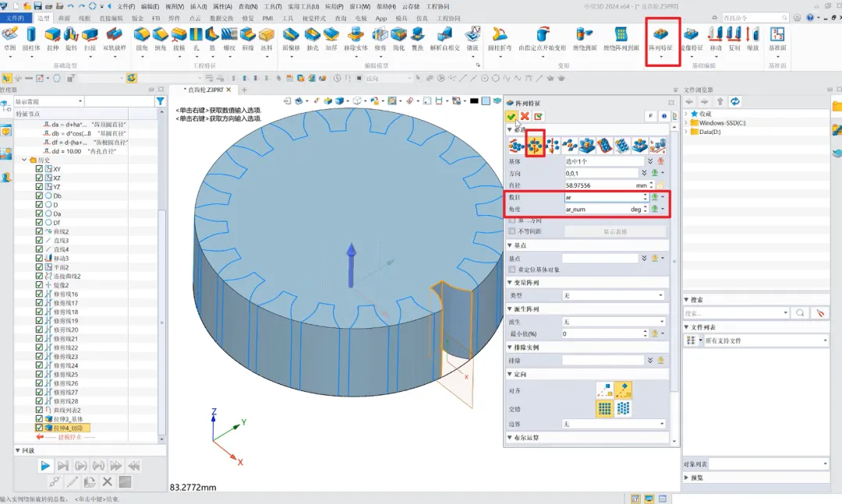Screen dimensions: 842x504
Task: Click the 展示表格 button
Action: 615,231
